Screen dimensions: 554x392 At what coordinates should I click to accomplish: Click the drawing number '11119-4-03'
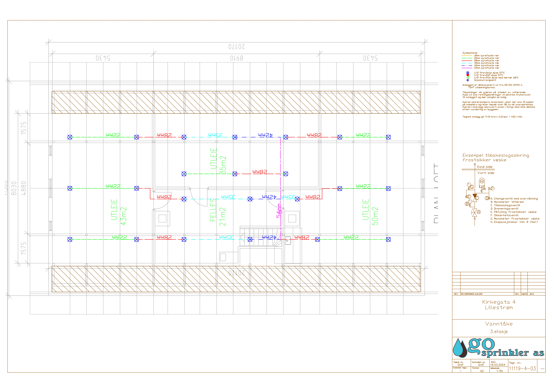click(x=522, y=369)
